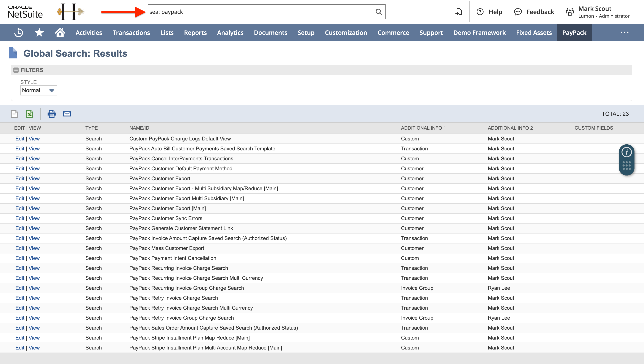Open the Shortcuts star icon

(x=39, y=32)
